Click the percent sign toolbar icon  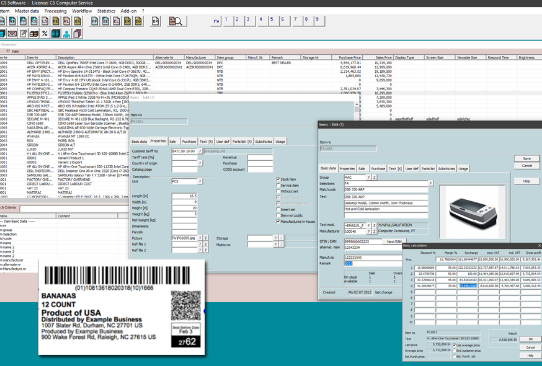[45, 34]
